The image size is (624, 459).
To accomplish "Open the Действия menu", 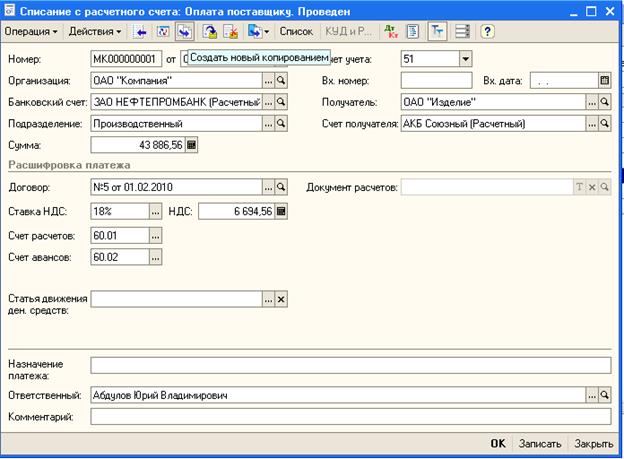I will 96,32.
